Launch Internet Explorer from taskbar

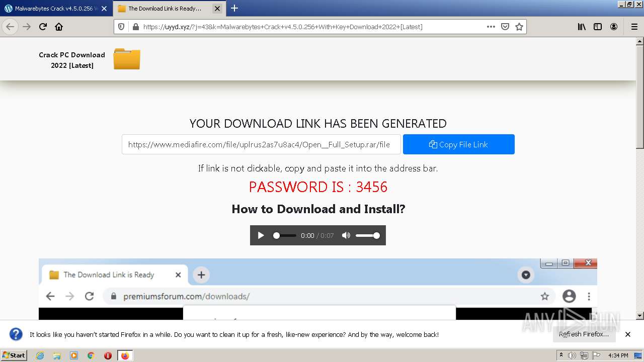(x=40, y=355)
